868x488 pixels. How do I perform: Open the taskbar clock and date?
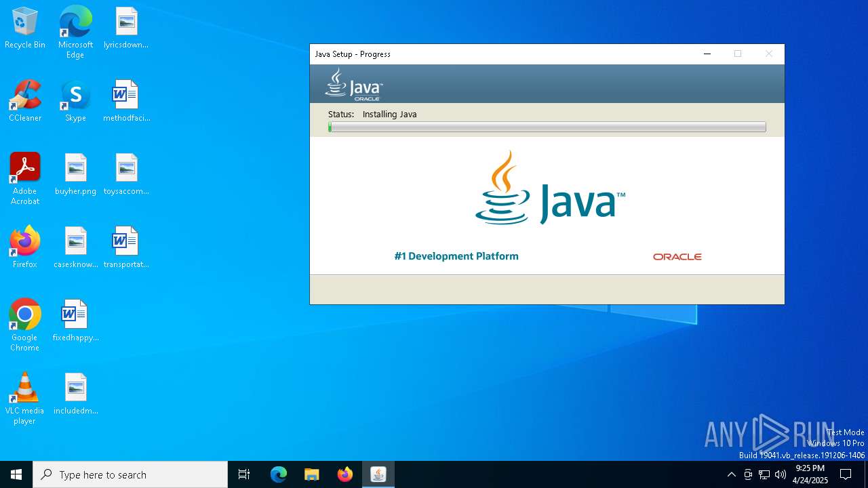click(810, 474)
